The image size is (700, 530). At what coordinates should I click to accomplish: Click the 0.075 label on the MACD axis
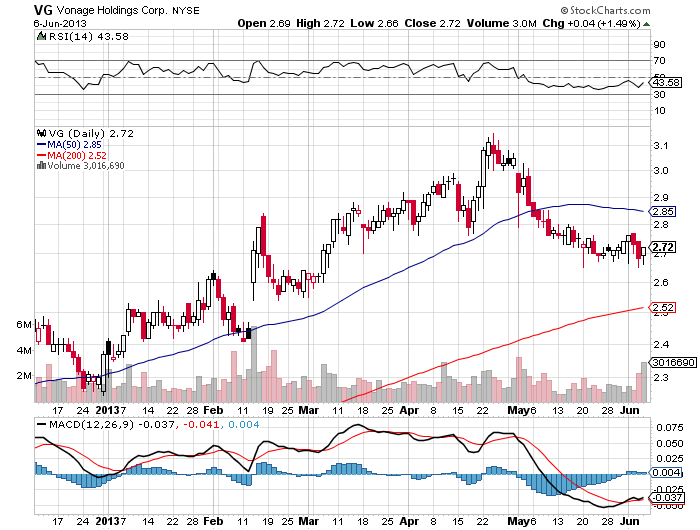point(670,428)
